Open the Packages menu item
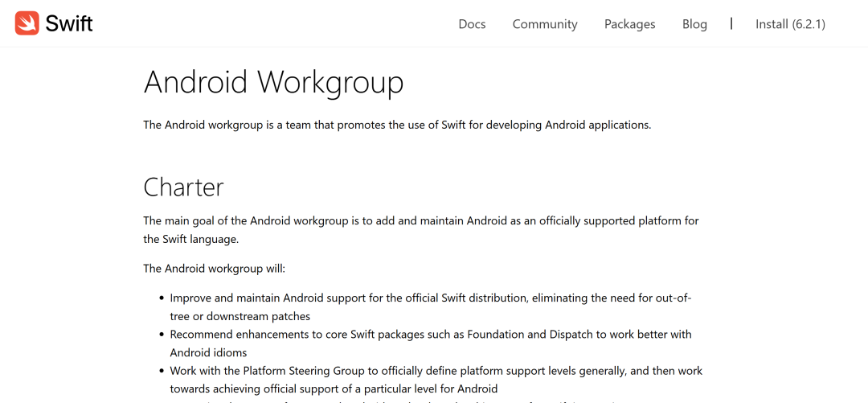 [x=629, y=24]
